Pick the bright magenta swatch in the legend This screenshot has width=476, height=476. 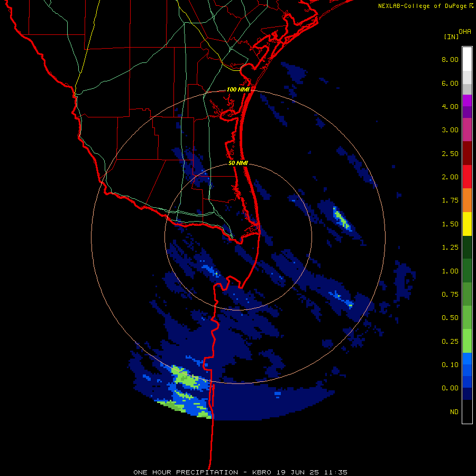(467, 101)
